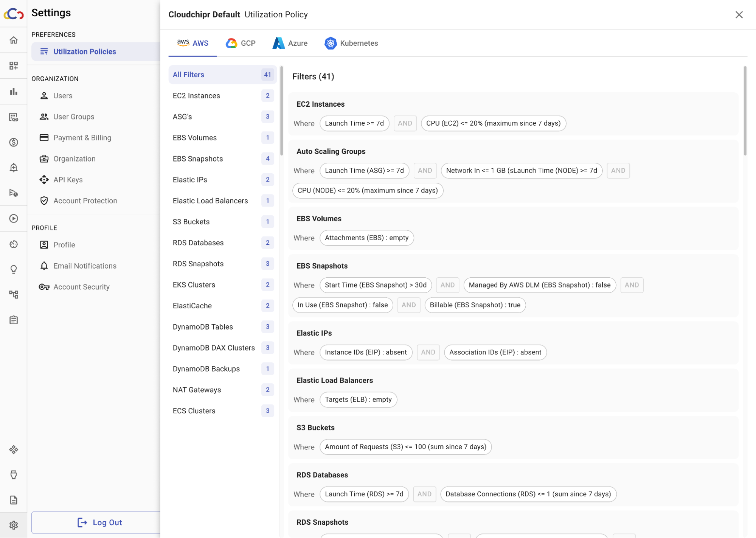Click the home icon in left rail
Screen dimensions: 756x538
14,40
